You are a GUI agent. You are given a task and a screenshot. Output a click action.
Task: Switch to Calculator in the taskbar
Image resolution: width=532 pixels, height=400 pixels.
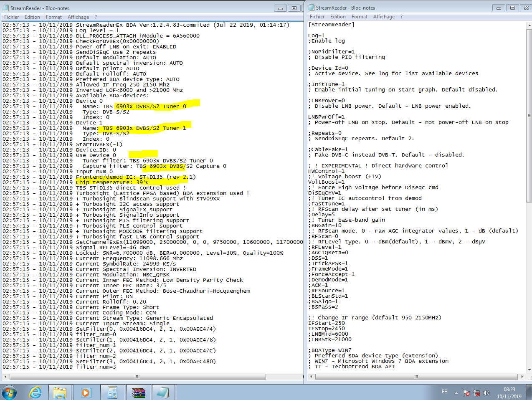[x=112, y=393]
